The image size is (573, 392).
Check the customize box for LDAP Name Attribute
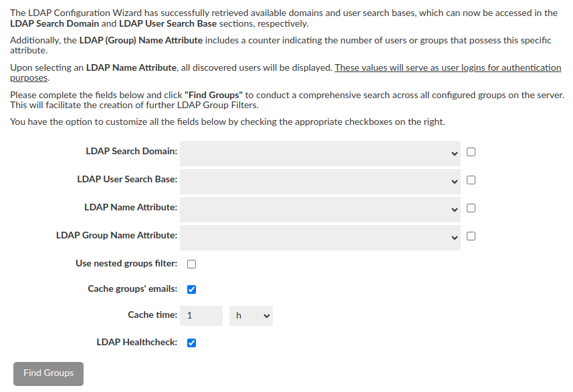[471, 208]
